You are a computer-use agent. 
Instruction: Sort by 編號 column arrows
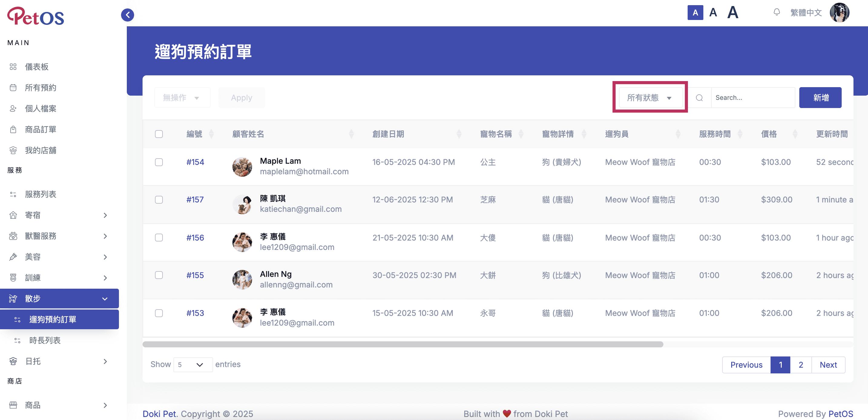click(x=211, y=134)
